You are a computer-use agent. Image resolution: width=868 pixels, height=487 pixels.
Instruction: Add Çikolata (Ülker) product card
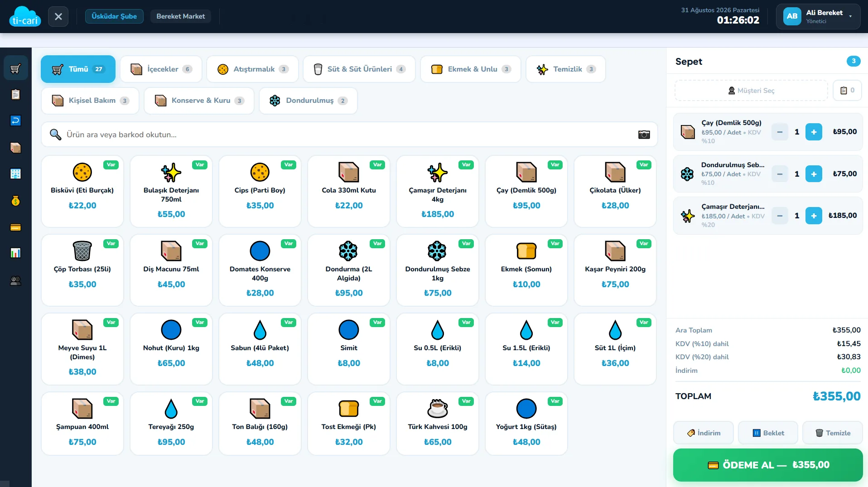pyautogui.click(x=615, y=191)
